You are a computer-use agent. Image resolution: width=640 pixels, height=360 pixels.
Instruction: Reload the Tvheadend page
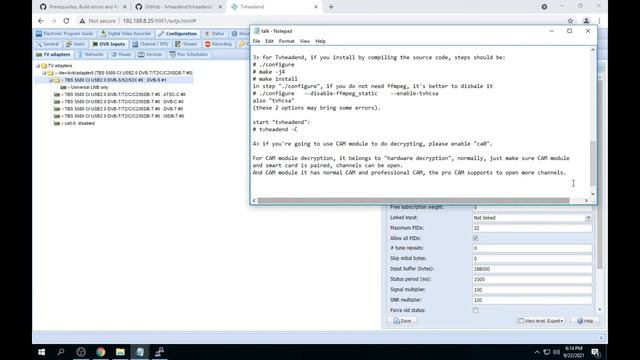tap(66, 21)
